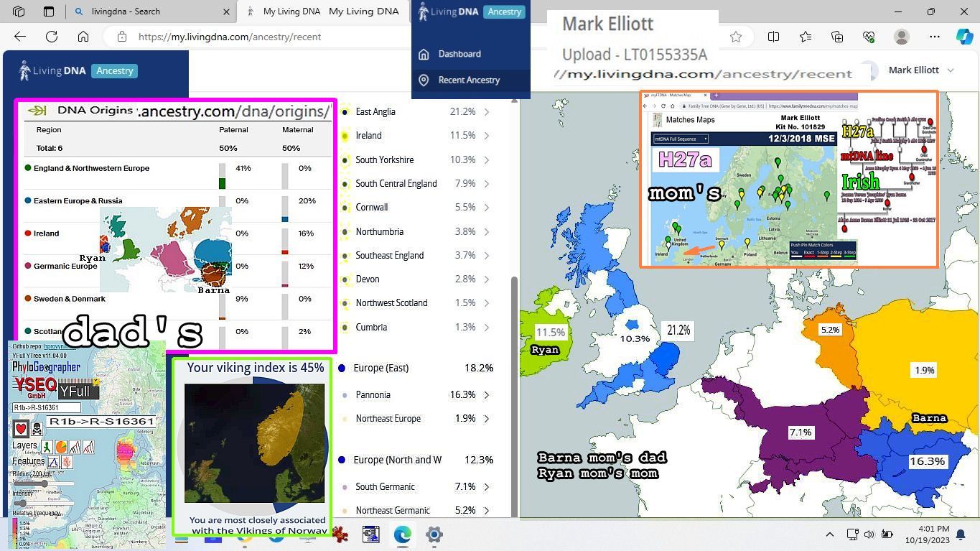Click the Ancestry badge beside Living DNA

[115, 70]
